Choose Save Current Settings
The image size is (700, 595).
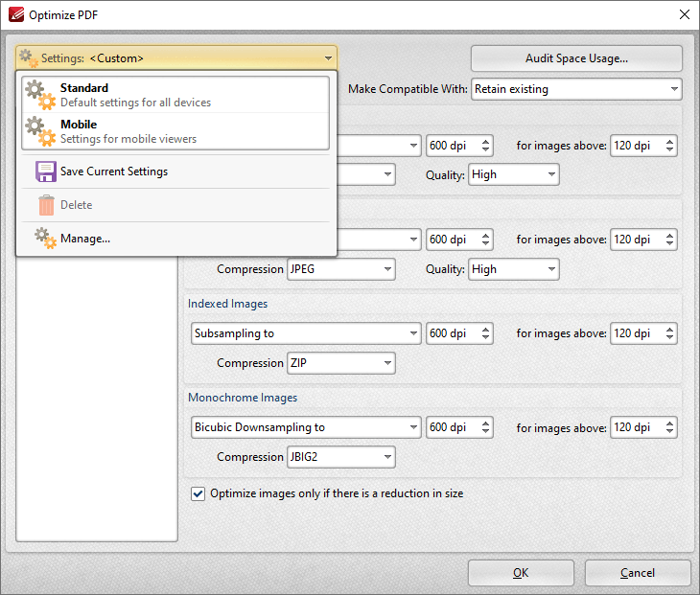[175, 172]
